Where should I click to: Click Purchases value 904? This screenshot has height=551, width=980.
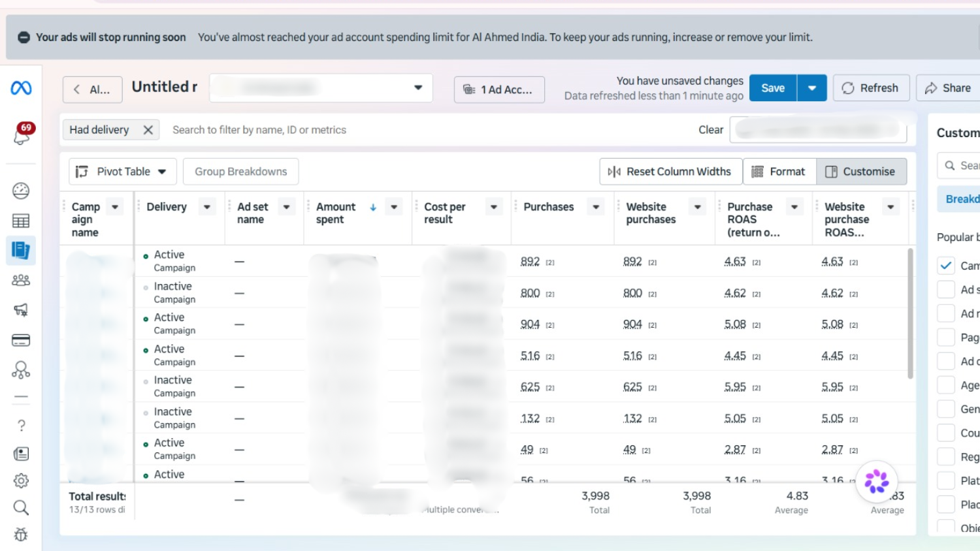(530, 324)
